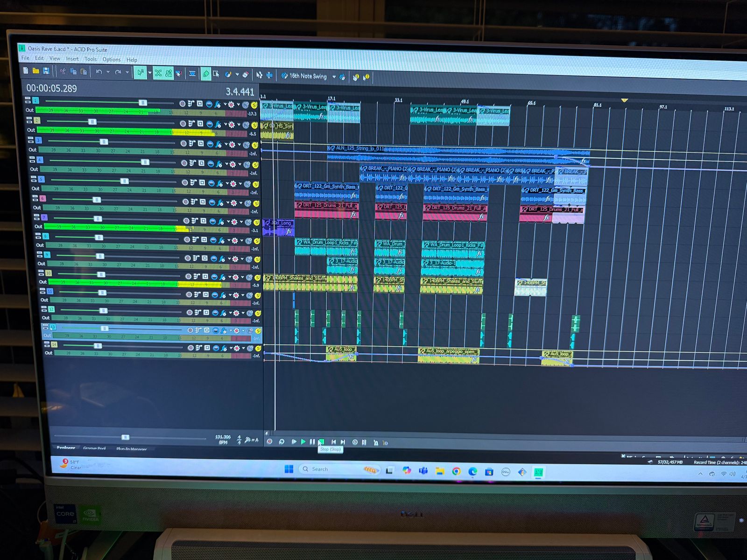The width and height of the screenshot is (747, 560).
Task: Click the Windows Start button in taskbar
Action: coord(289,469)
